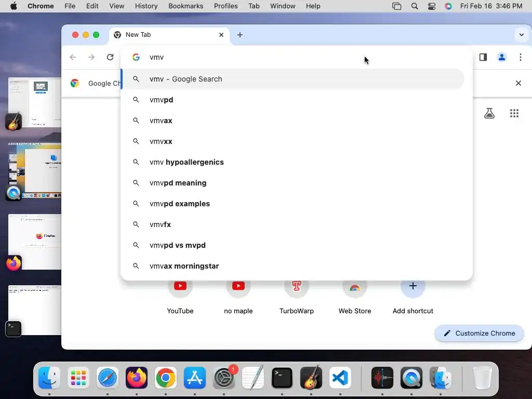Click the Chrome forward arrow
The height and width of the screenshot is (399, 532).
coord(91,57)
